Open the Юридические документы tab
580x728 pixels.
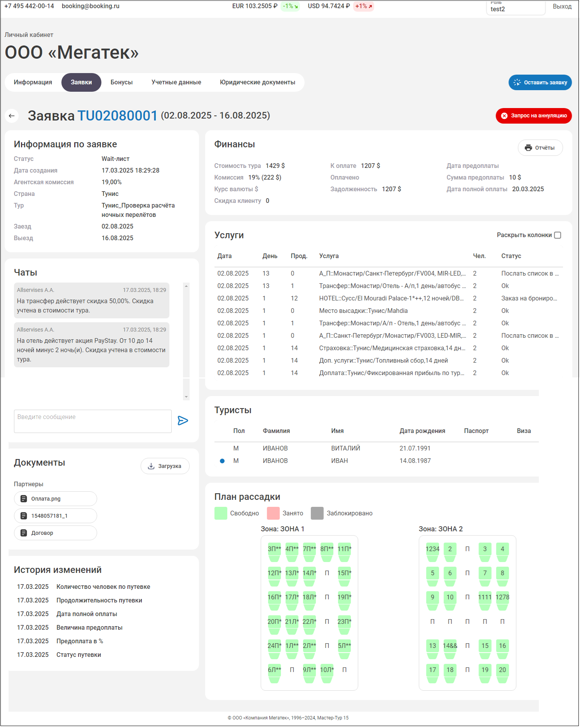[257, 82]
